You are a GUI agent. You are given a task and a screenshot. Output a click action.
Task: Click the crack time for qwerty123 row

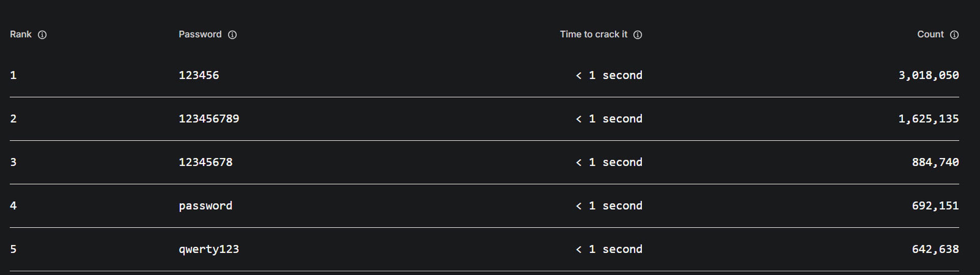609,249
